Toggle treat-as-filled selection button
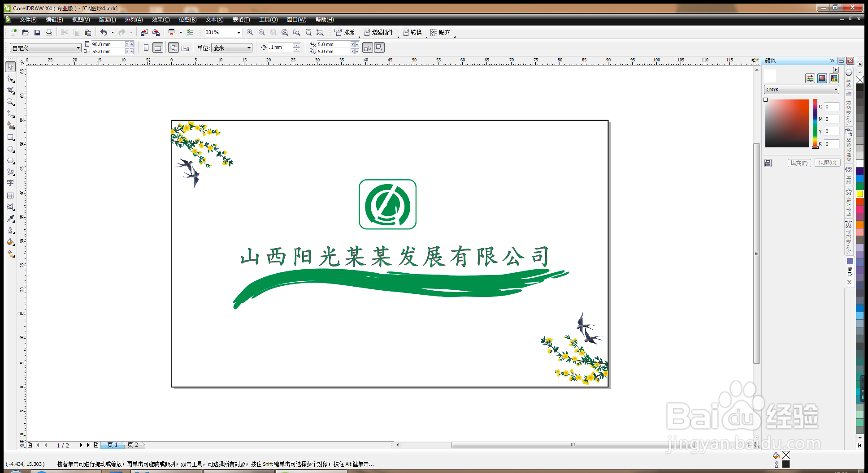The image size is (868, 473). coord(368,47)
